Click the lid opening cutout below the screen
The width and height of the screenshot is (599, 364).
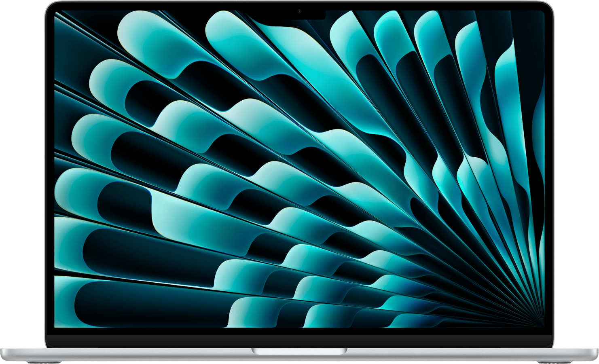point(299,351)
